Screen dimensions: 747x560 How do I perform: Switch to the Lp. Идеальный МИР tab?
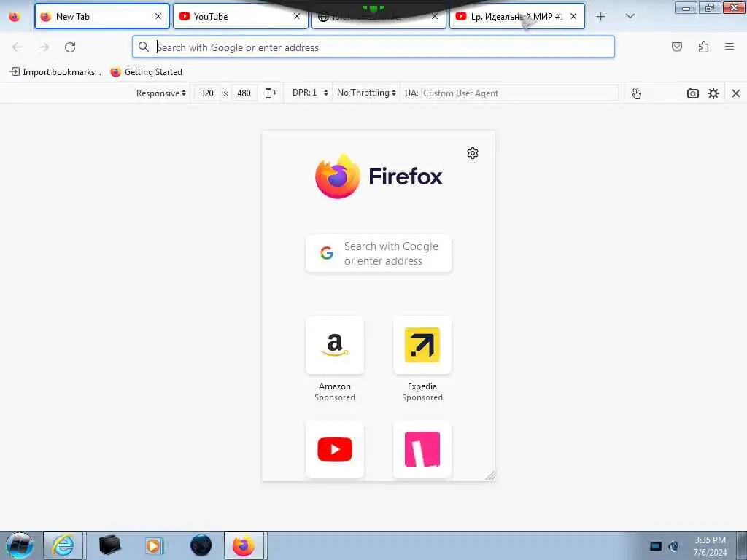pos(517,16)
